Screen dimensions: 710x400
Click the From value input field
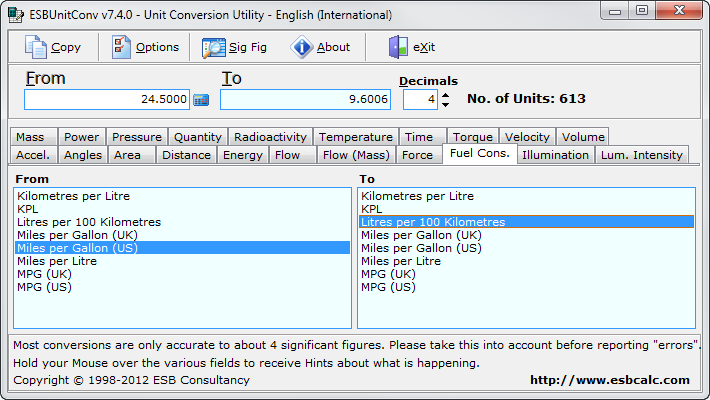click(107, 99)
